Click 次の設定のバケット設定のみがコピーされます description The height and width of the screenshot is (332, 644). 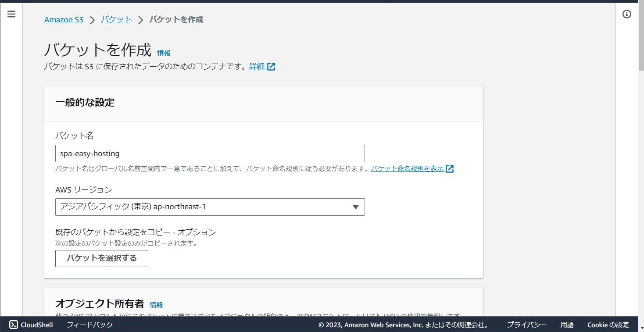[x=126, y=243]
